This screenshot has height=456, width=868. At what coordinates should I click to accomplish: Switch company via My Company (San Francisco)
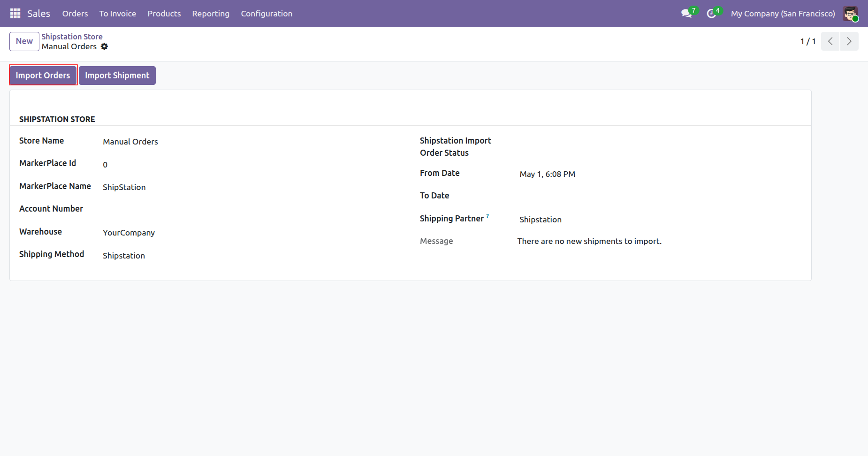point(783,14)
